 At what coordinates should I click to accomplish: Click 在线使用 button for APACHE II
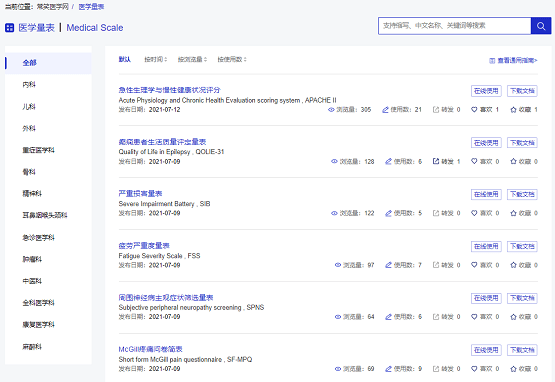(x=486, y=91)
